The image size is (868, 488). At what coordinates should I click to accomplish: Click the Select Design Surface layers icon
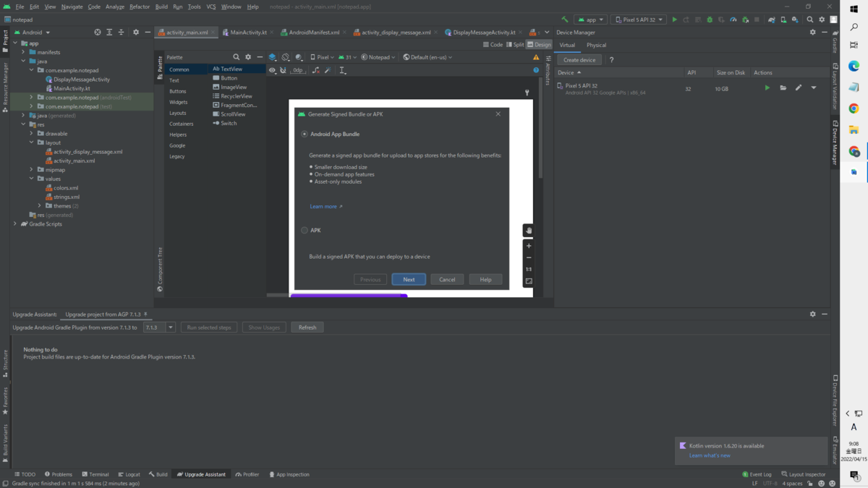[273, 57]
